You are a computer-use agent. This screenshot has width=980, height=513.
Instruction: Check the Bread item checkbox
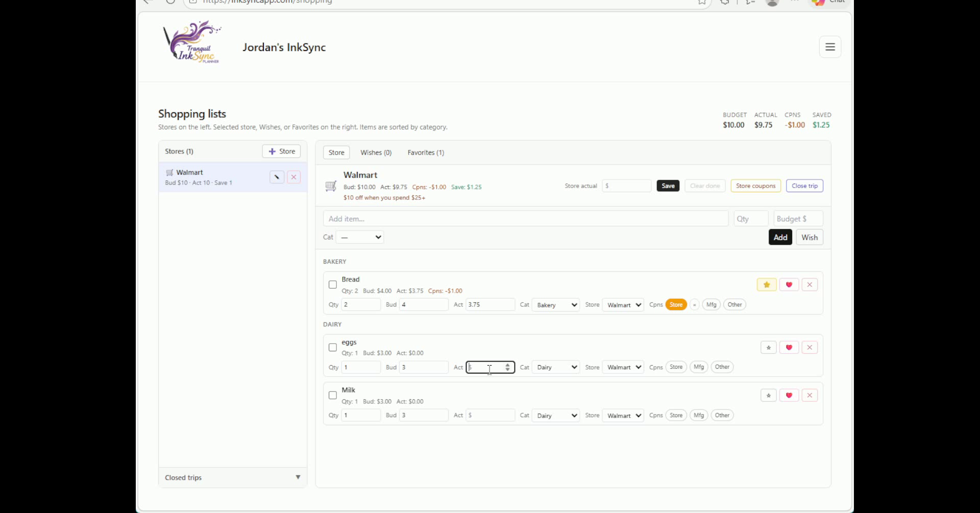tap(333, 284)
